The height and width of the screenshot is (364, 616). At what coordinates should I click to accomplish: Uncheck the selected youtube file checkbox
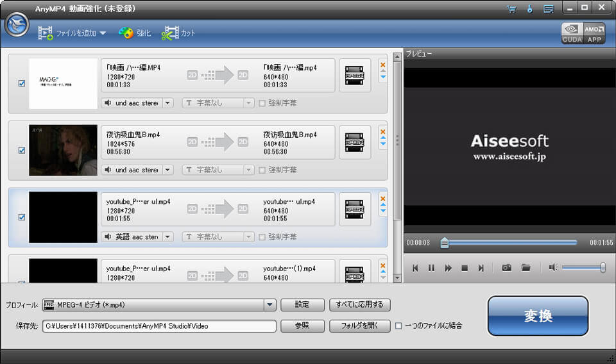point(22,217)
